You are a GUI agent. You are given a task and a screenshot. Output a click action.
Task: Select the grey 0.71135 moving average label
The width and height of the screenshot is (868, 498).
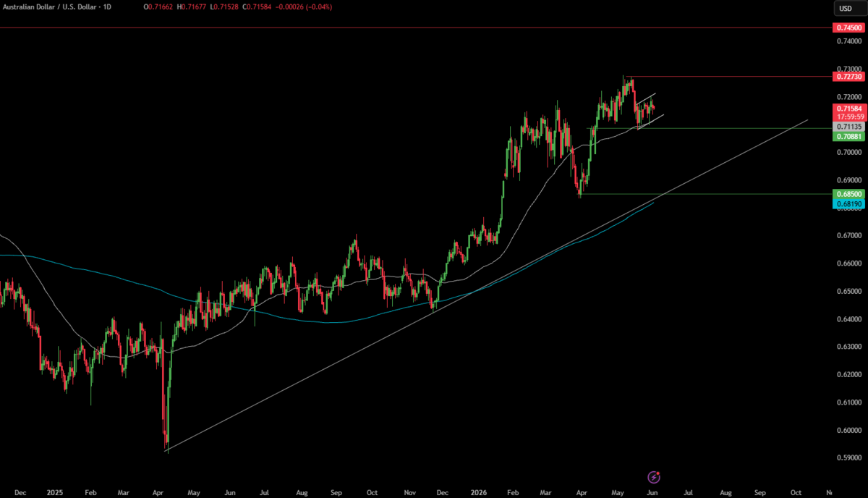click(848, 126)
